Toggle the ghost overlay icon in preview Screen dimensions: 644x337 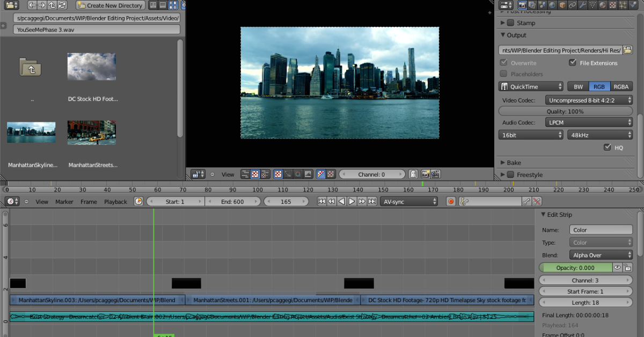pos(413,174)
